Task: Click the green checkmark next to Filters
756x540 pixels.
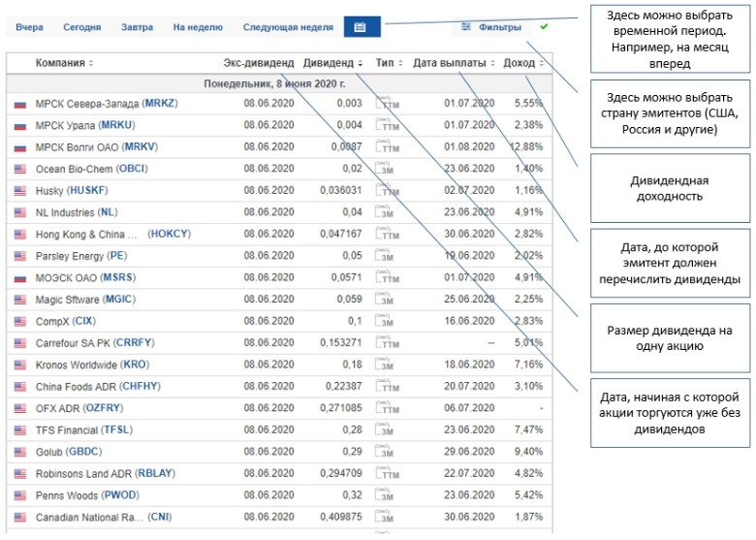Action: tap(544, 27)
